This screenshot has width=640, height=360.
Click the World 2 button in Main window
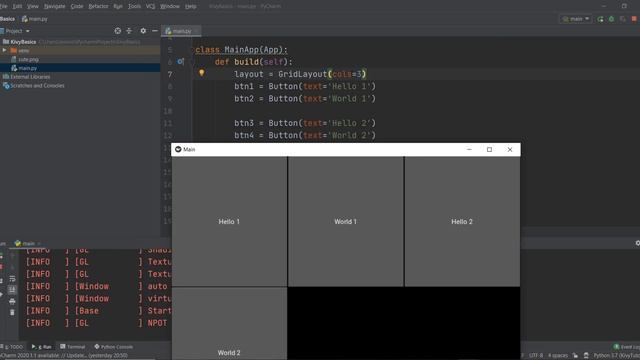pyautogui.click(x=229, y=324)
